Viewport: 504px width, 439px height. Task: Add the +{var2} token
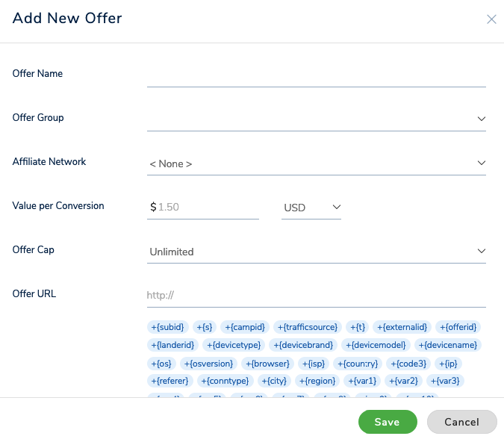pyautogui.click(x=403, y=382)
